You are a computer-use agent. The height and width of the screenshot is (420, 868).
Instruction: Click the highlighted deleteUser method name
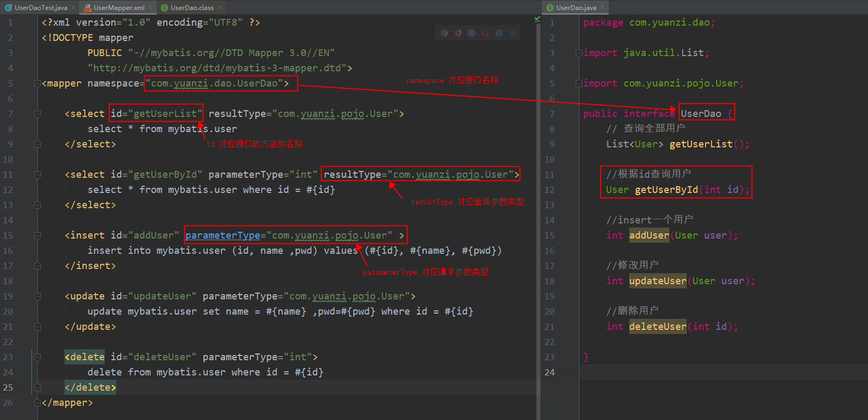pos(658,327)
